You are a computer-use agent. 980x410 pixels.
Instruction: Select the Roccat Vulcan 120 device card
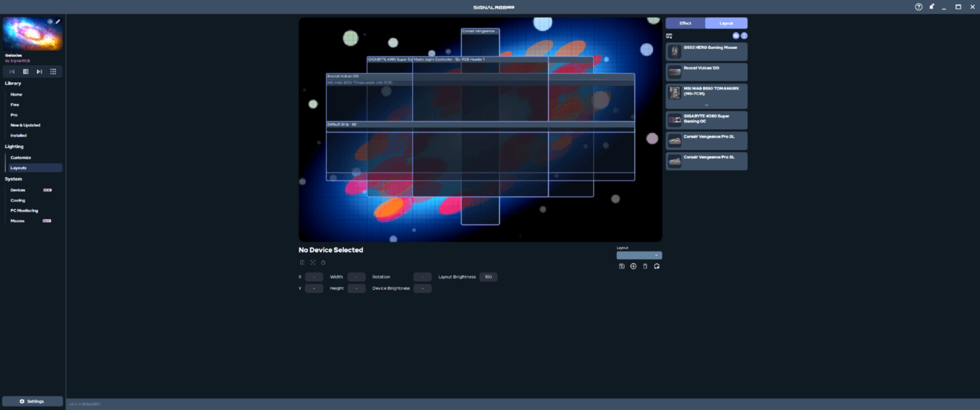(706, 72)
